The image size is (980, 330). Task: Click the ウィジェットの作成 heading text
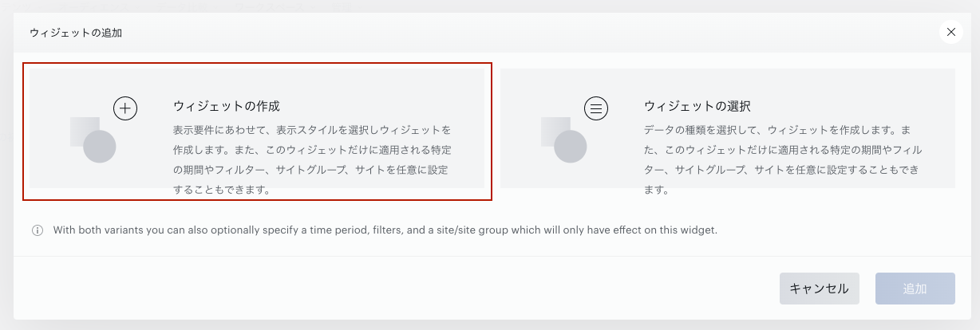pyautogui.click(x=227, y=106)
